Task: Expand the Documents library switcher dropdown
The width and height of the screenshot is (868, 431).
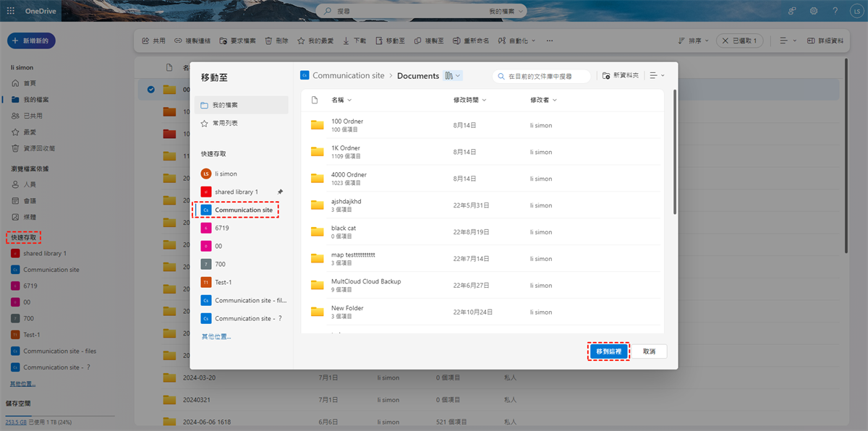Action: (454, 75)
